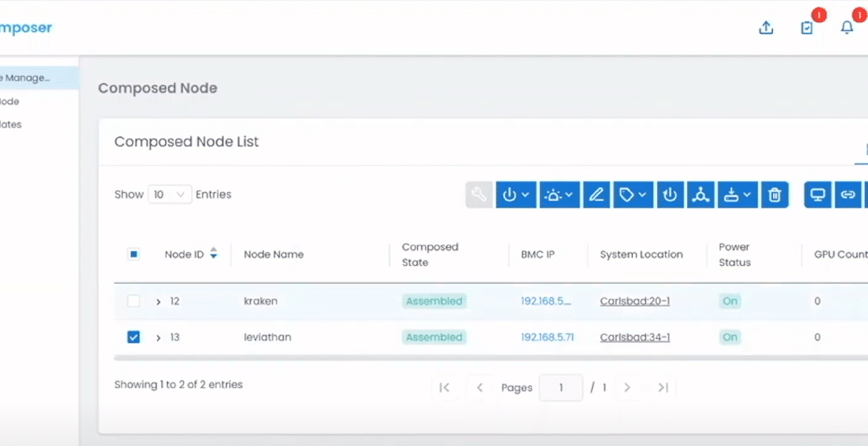Check the checkbox for node kraken
The width and height of the screenshot is (868, 446).
134,301
